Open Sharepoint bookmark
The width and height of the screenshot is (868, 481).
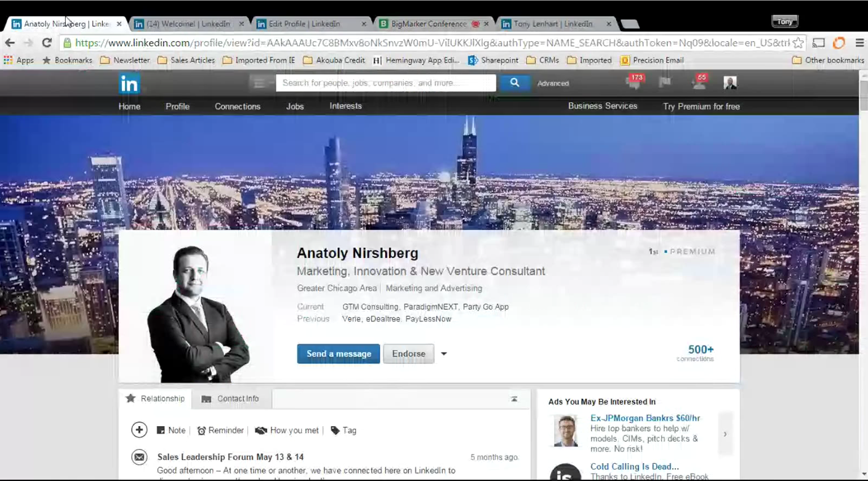tap(493, 60)
